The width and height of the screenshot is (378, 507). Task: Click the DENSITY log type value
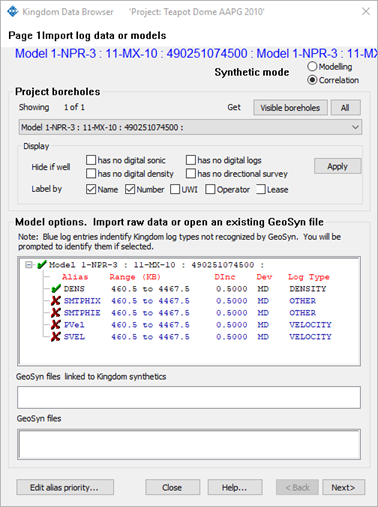[308, 289]
